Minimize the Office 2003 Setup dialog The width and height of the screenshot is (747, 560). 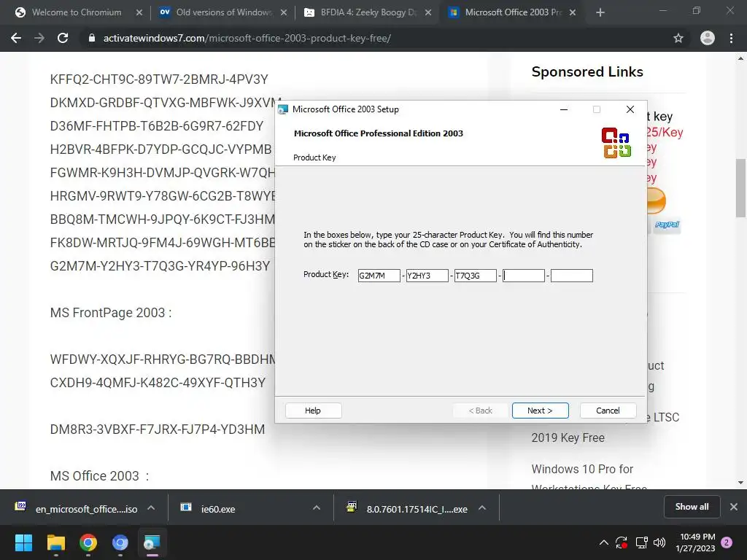click(x=564, y=109)
